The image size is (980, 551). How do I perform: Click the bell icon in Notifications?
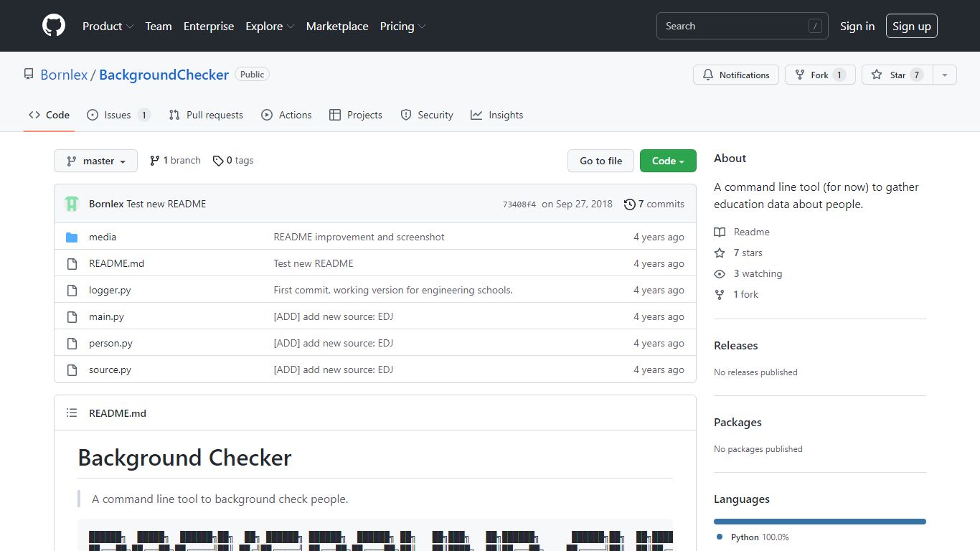click(x=708, y=75)
